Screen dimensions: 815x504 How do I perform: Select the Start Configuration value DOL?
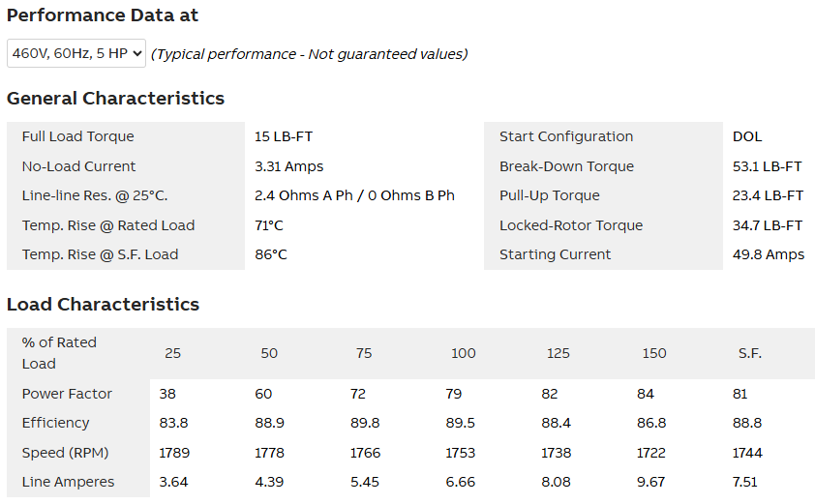click(747, 136)
